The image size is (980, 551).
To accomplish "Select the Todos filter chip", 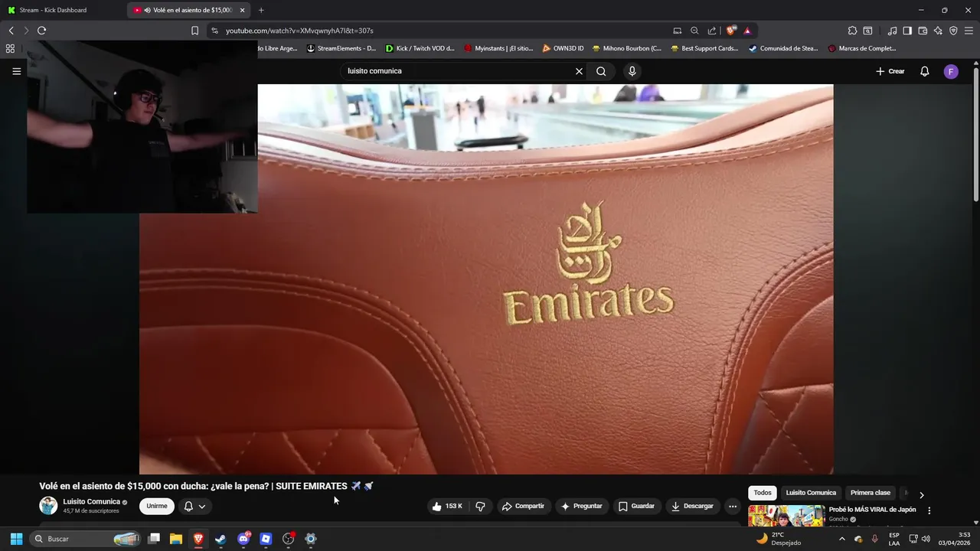I will [763, 493].
